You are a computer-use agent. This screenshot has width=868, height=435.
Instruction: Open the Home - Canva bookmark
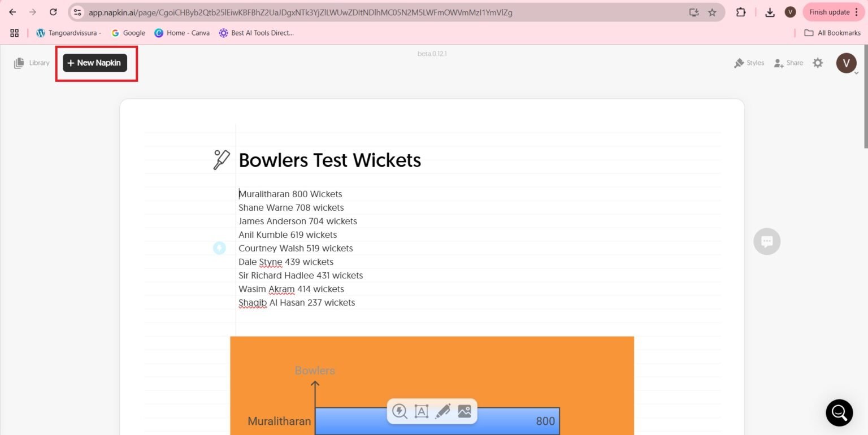coord(181,33)
